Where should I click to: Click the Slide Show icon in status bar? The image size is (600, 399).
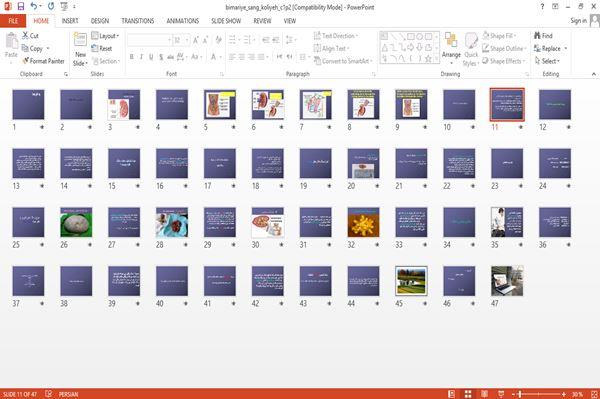point(501,394)
